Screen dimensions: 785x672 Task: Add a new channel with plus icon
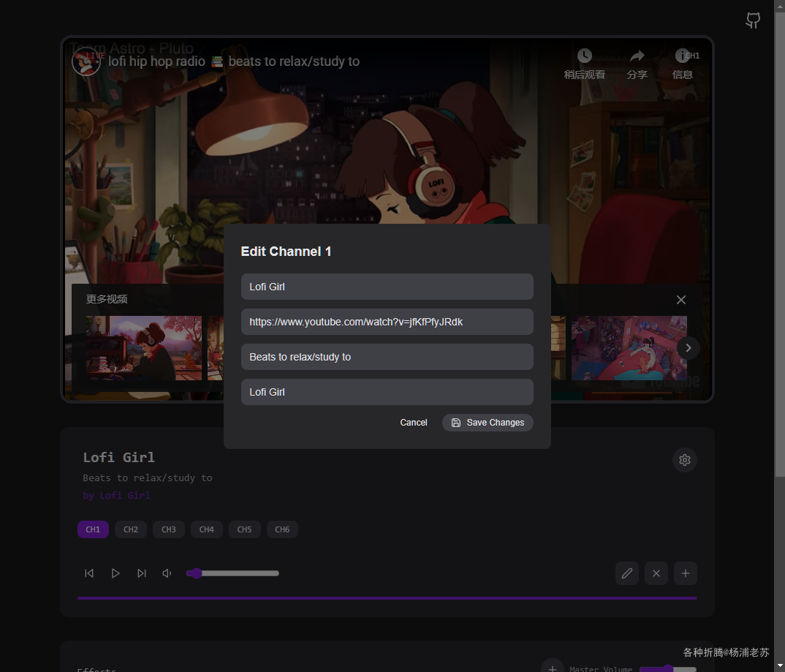686,573
